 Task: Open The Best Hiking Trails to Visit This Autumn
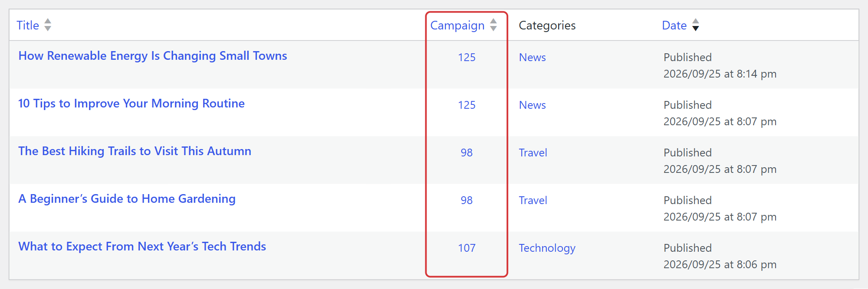(x=135, y=151)
